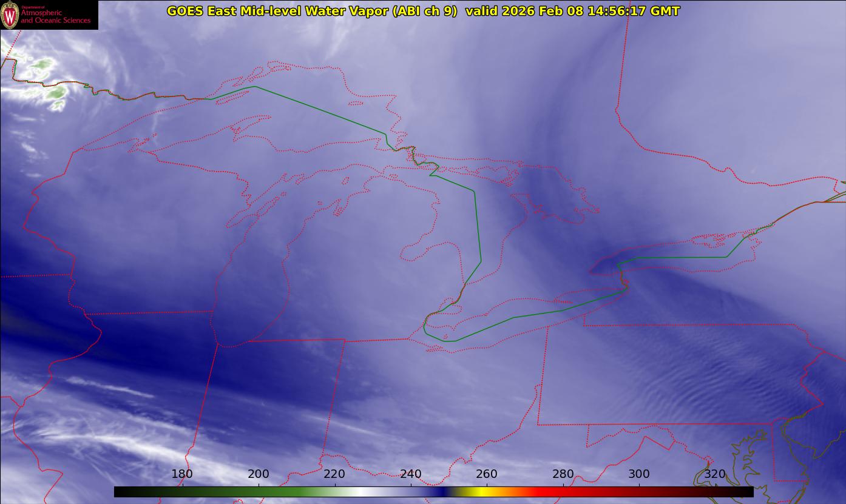Select the 220 colorbar tick label
This screenshot has height=504, width=846.
point(334,474)
